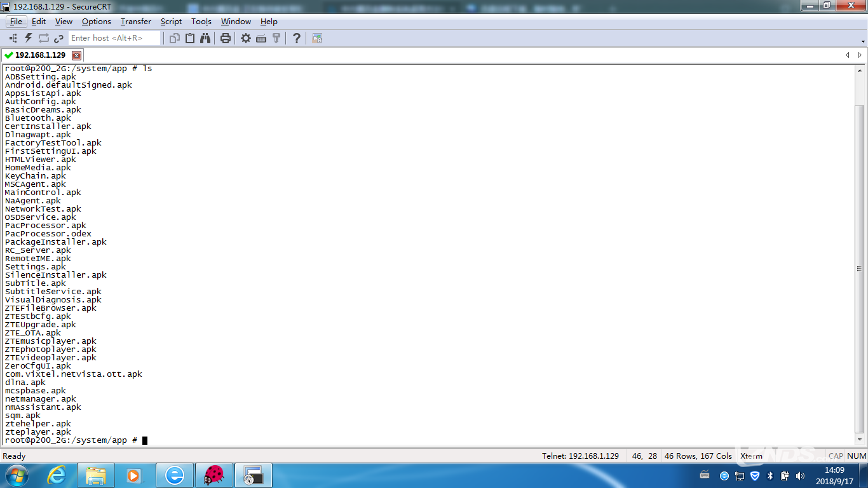Click the Android.defaultSigned.apk line
The width and height of the screenshot is (868, 488).
point(69,85)
